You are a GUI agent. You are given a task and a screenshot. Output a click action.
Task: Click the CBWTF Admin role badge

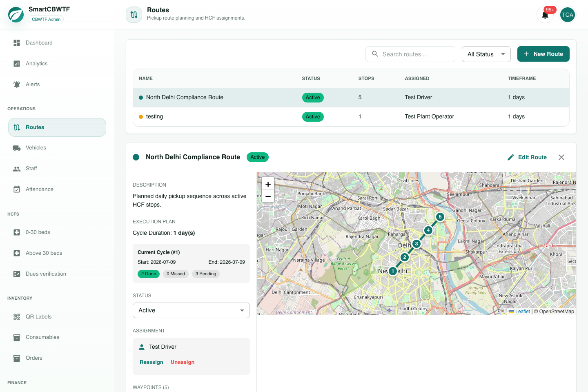click(x=46, y=19)
